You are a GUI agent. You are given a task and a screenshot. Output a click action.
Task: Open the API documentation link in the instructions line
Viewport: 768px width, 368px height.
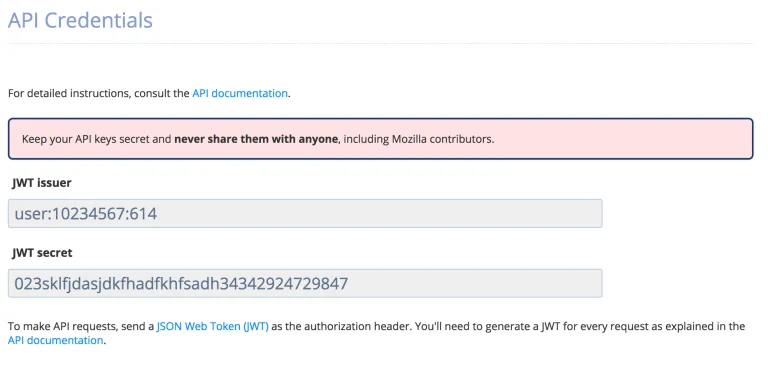click(x=240, y=93)
